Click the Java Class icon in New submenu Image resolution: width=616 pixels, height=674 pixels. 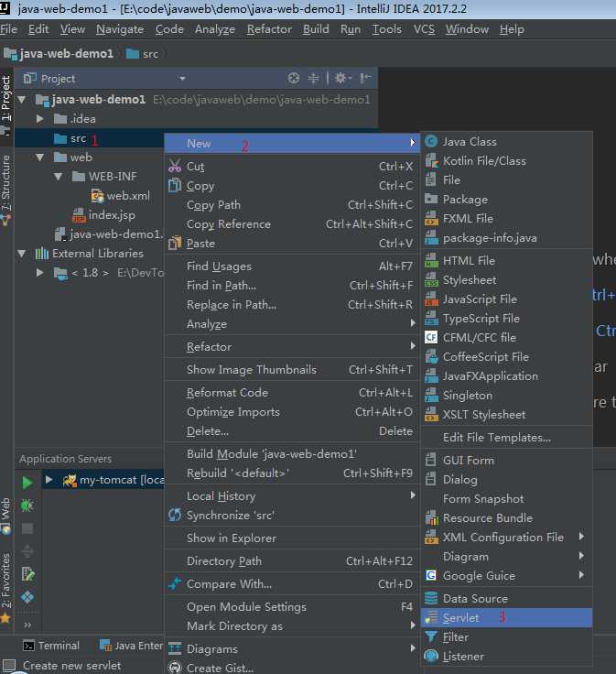click(x=431, y=141)
